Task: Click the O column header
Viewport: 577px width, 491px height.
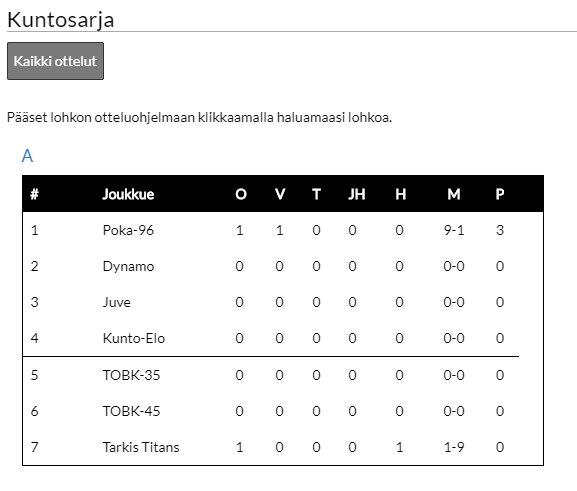Action: pyautogui.click(x=241, y=194)
